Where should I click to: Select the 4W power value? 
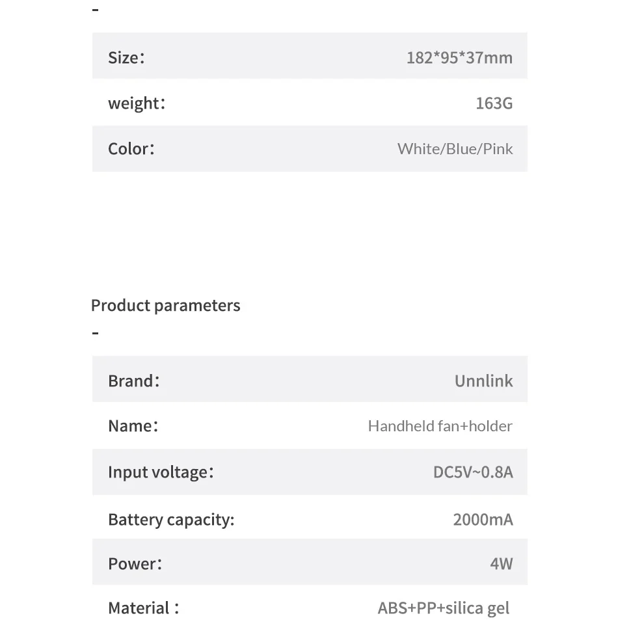501,563
